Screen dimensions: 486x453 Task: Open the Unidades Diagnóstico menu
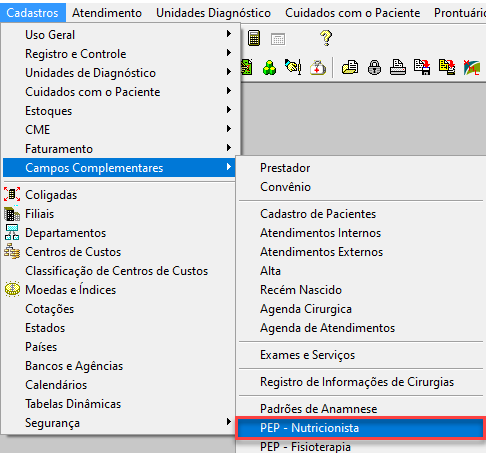pos(213,13)
